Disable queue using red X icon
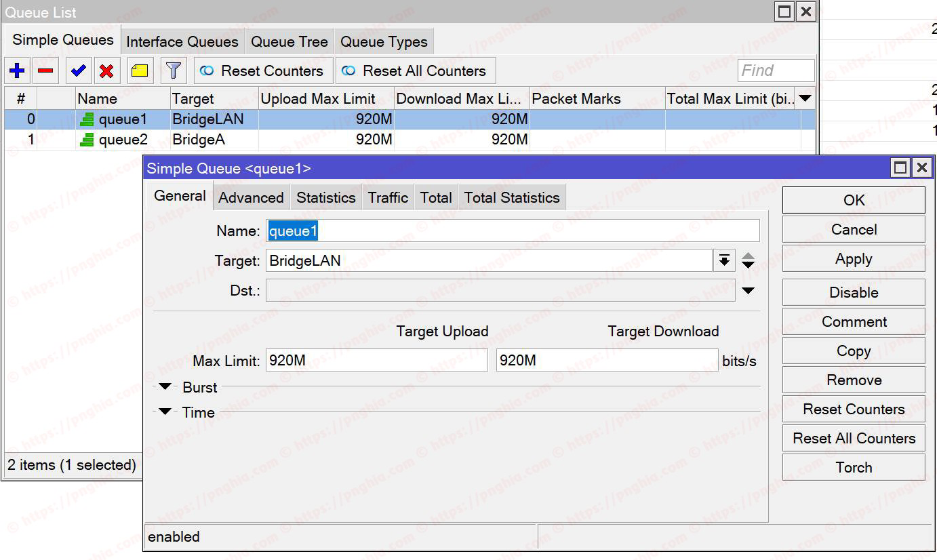Viewport: 937px width, 560px height. pos(106,71)
